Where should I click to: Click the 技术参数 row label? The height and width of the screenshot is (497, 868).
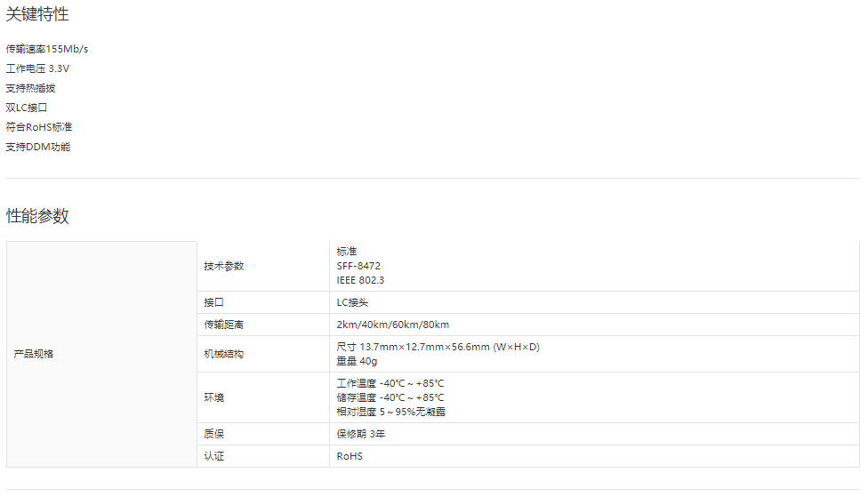click(223, 266)
